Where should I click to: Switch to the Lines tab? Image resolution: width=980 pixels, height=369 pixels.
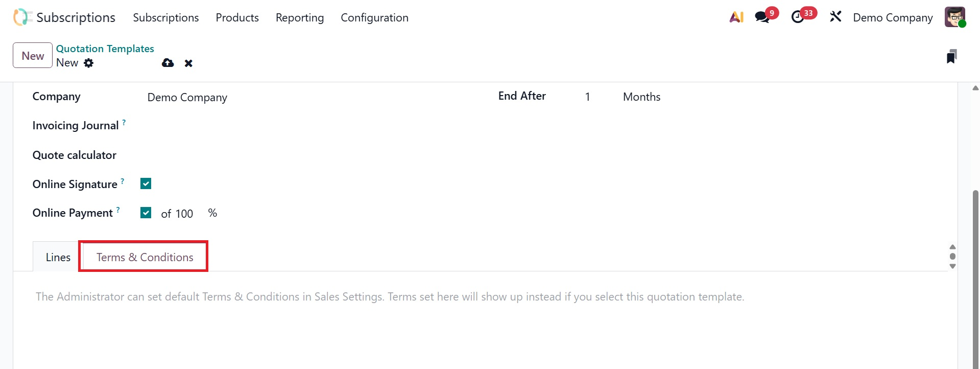pyautogui.click(x=58, y=257)
